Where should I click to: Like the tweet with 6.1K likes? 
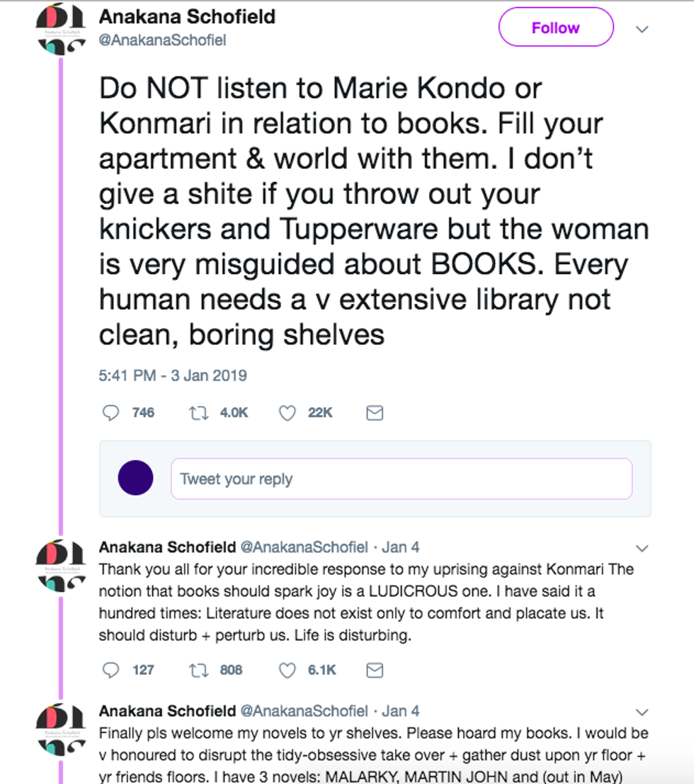(x=287, y=669)
